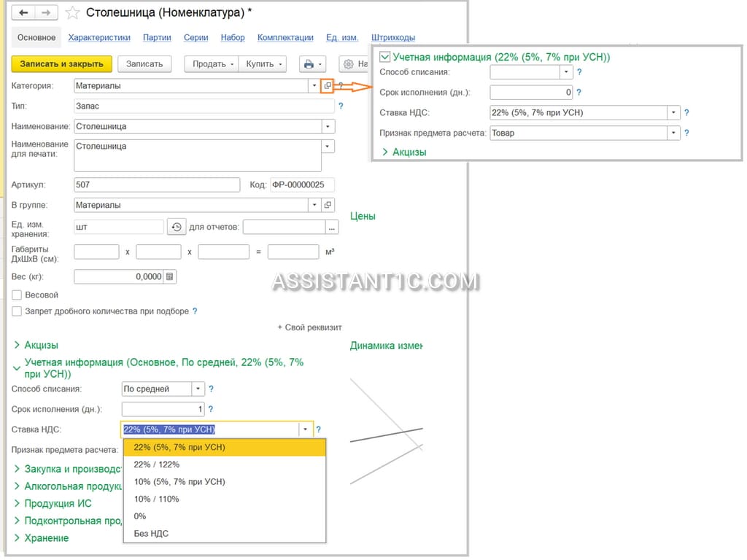Click the Артикул field containing 507

click(157, 184)
